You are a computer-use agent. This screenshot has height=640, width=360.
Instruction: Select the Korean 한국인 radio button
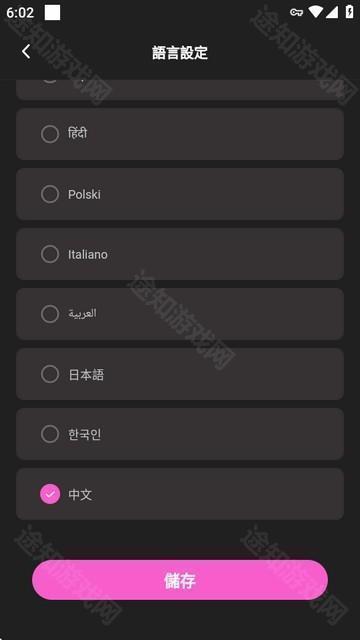click(50, 434)
